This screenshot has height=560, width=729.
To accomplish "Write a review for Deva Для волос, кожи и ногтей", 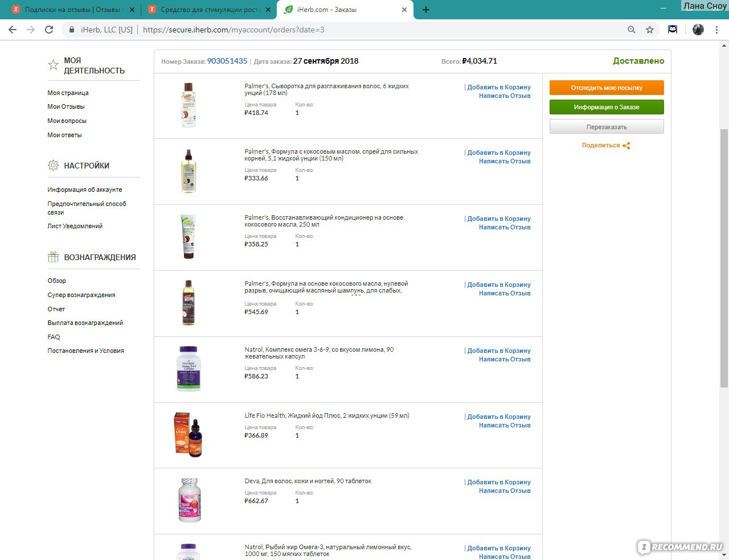I will 505,491.
